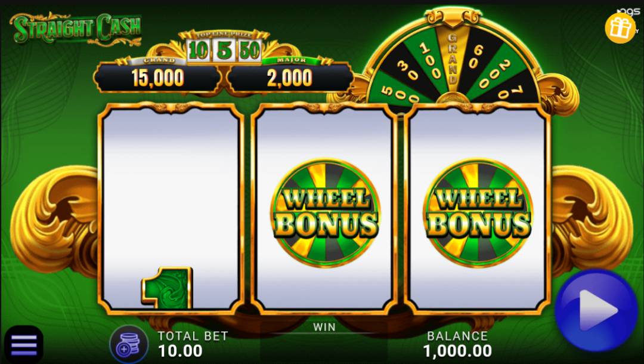Click the Balance 1,000.00 value
The image size is (644, 364).
click(457, 351)
